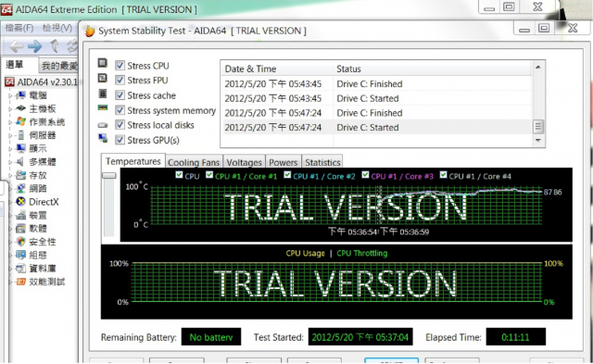Click the disk drive icon beside Stress local disks
The image size is (593, 364).
click(x=103, y=125)
